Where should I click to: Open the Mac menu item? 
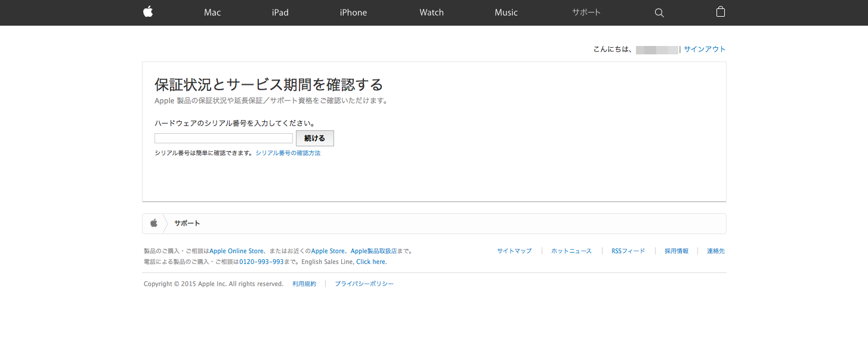pos(212,13)
